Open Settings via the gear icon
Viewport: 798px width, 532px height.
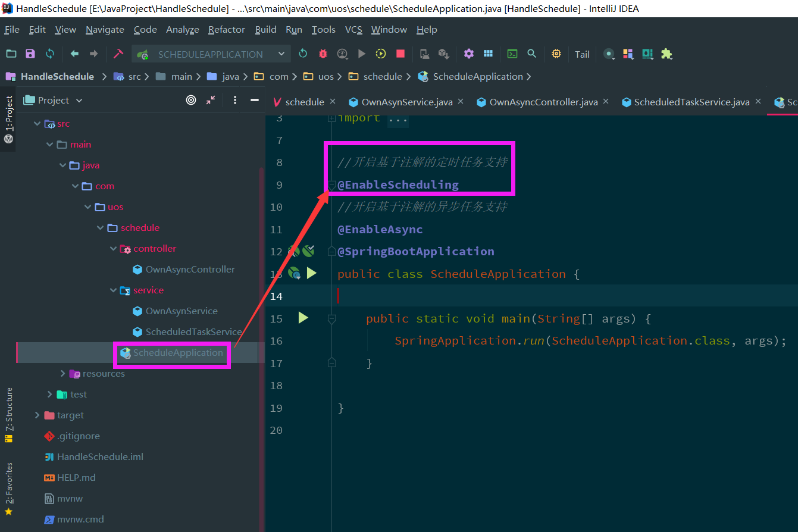[x=469, y=54]
